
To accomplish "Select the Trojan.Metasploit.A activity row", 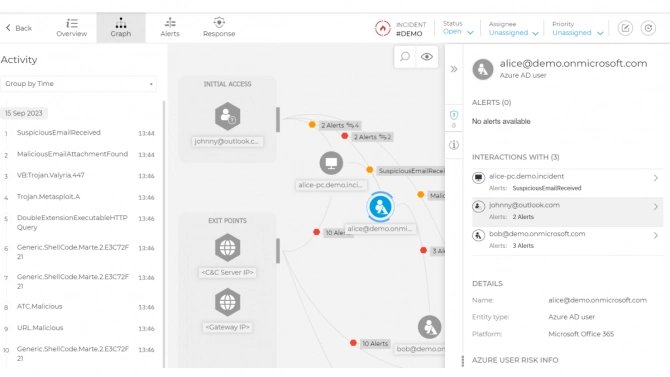I will (x=79, y=197).
